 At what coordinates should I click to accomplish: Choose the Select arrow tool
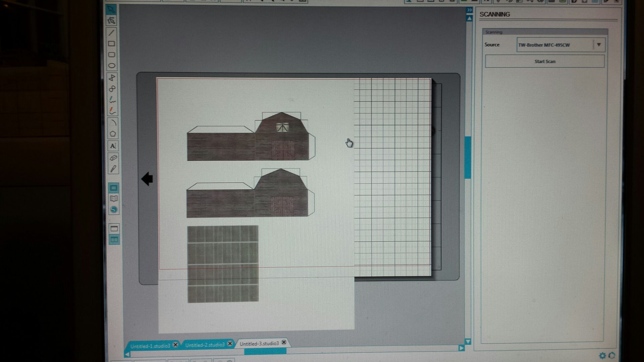pyautogui.click(x=111, y=9)
